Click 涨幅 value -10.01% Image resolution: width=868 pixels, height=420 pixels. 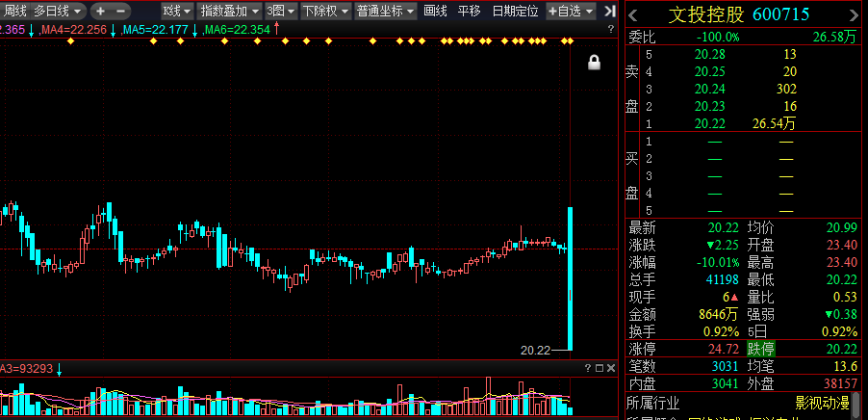click(x=718, y=262)
